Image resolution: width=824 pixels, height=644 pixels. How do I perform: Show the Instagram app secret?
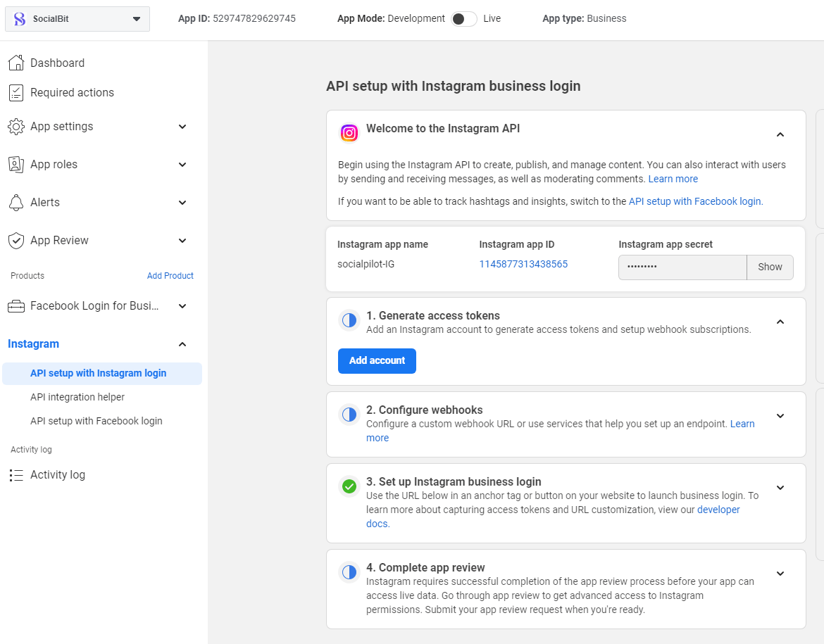pos(770,267)
